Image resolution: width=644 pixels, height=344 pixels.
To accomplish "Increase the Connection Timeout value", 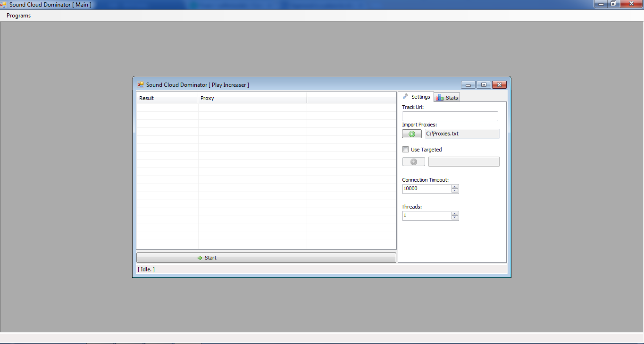I will point(455,186).
